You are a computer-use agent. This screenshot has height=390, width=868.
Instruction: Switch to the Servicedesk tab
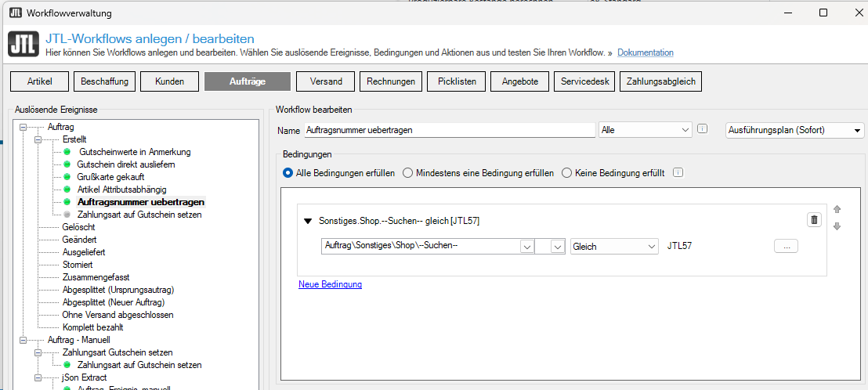(584, 81)
